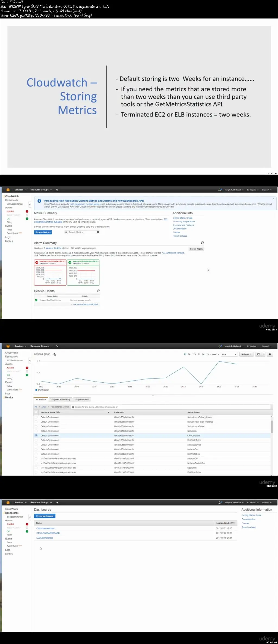Check the DiskWriteOps row checkbox
Viewport: 278px width, 644px height.
click(36, 454)
